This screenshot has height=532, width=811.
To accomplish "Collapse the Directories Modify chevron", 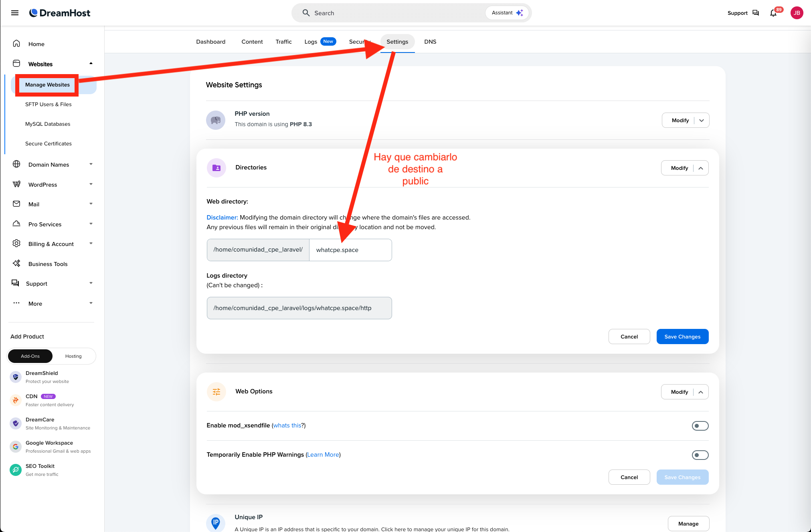I will [x=700, y=168].
